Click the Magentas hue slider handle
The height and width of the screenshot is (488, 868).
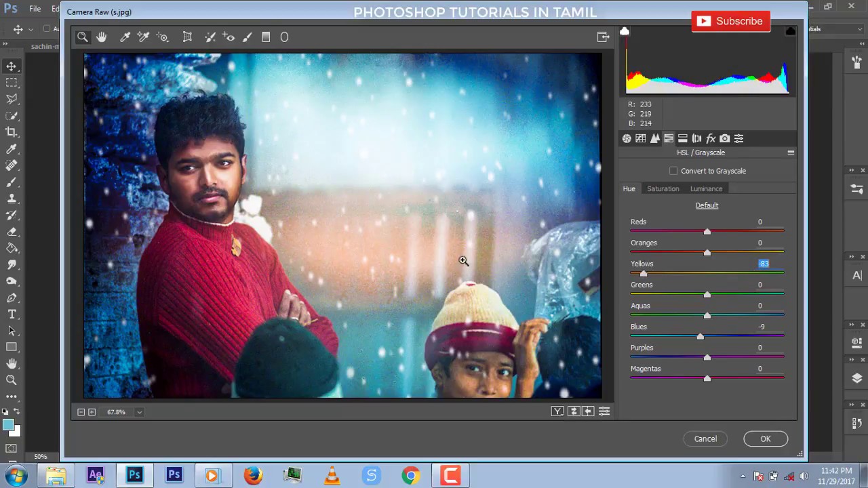pos(707,379)
